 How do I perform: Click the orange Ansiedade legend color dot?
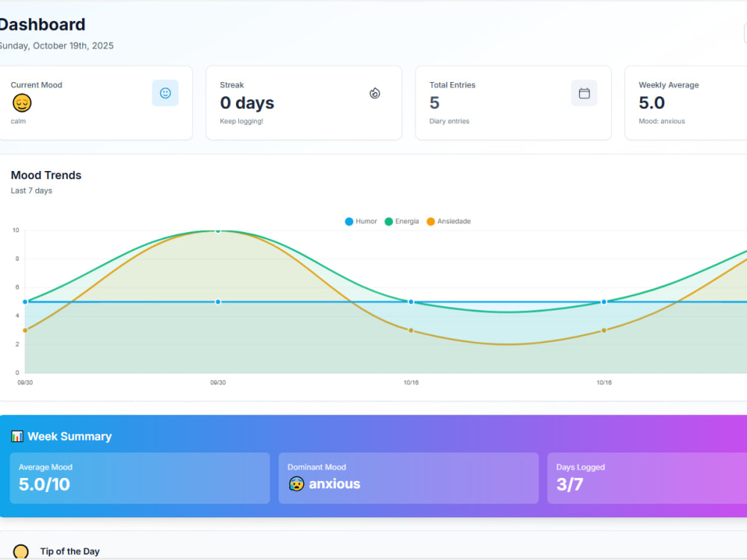point(431,222)
